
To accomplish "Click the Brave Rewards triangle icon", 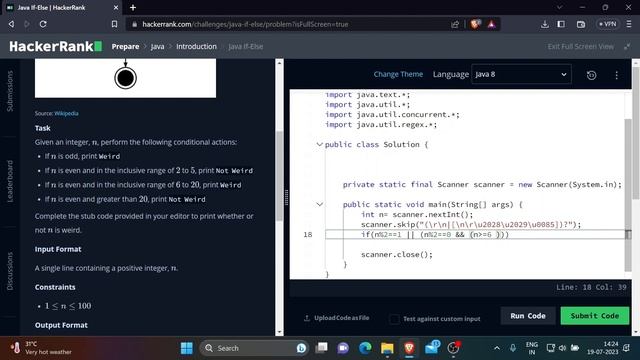I will [491, 24].
